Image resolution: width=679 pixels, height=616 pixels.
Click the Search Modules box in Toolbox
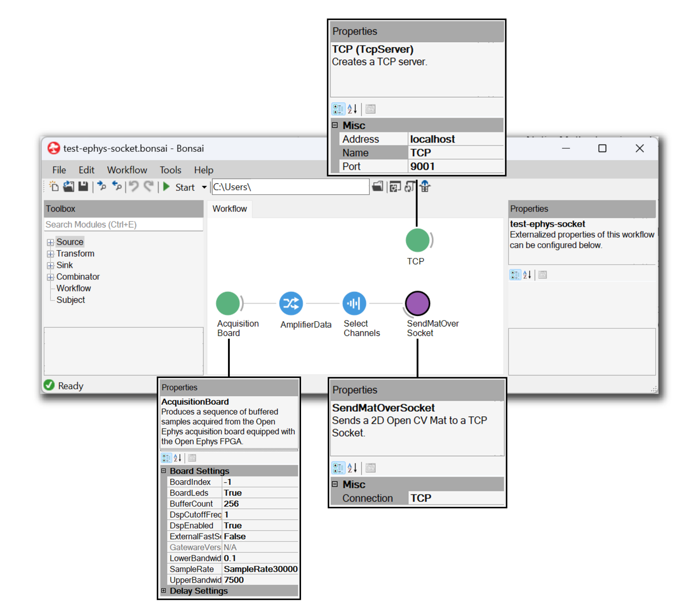(124, 225)
